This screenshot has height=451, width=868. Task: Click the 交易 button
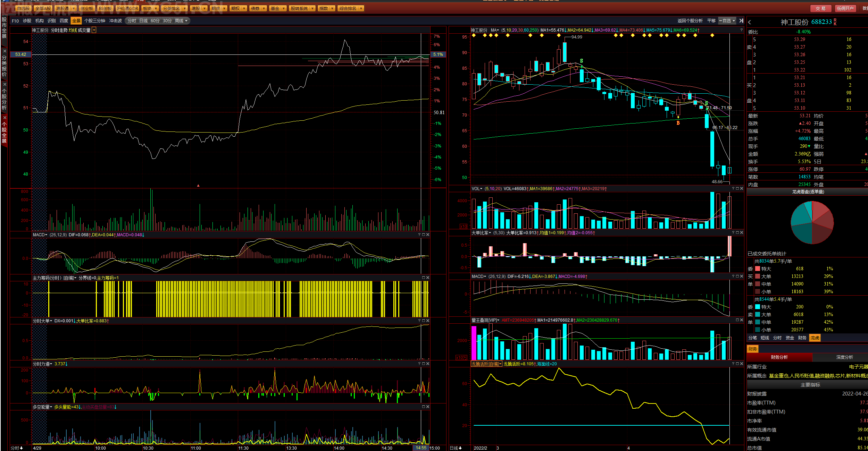(x=821, y=8)
